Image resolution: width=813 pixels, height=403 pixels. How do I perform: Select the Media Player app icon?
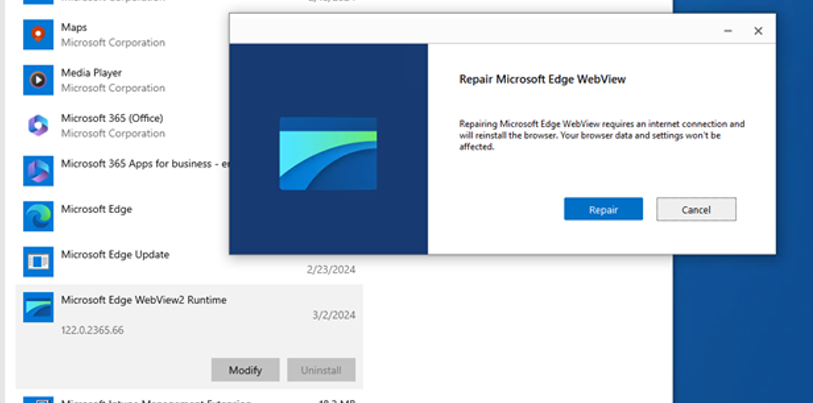38,80
